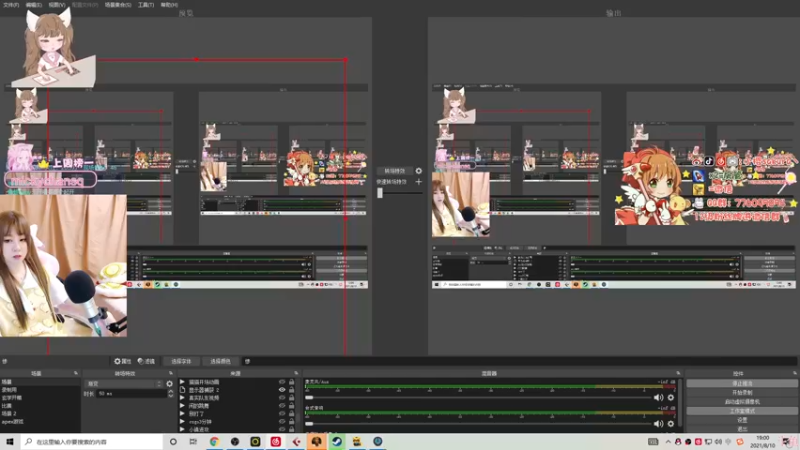Open the 文件(F) menu
800x450 pixels.
[x=11, y=5]
